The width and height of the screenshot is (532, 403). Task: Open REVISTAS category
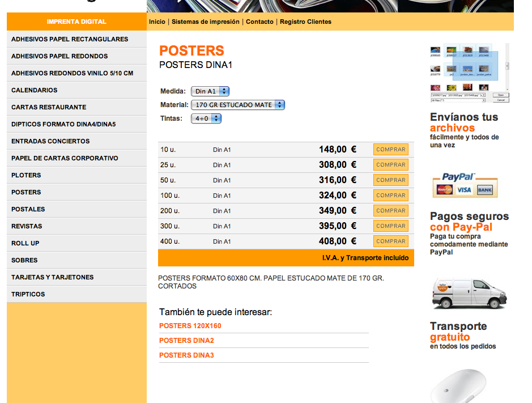(x=76, y=226)
